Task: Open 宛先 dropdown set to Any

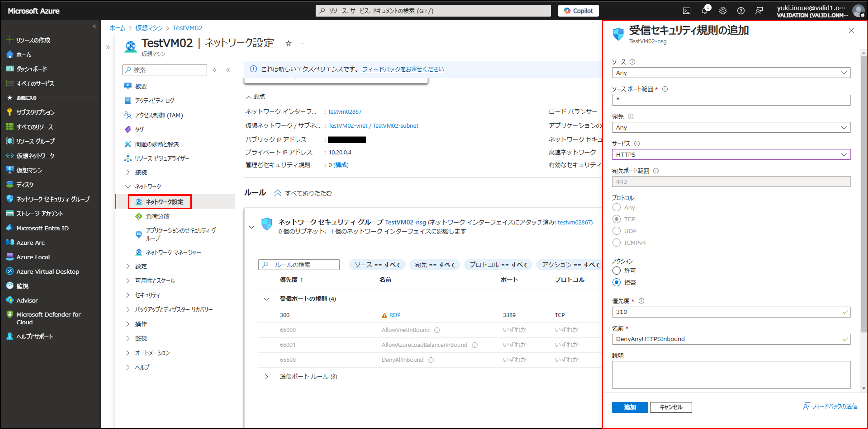Action: coord(731,127)
